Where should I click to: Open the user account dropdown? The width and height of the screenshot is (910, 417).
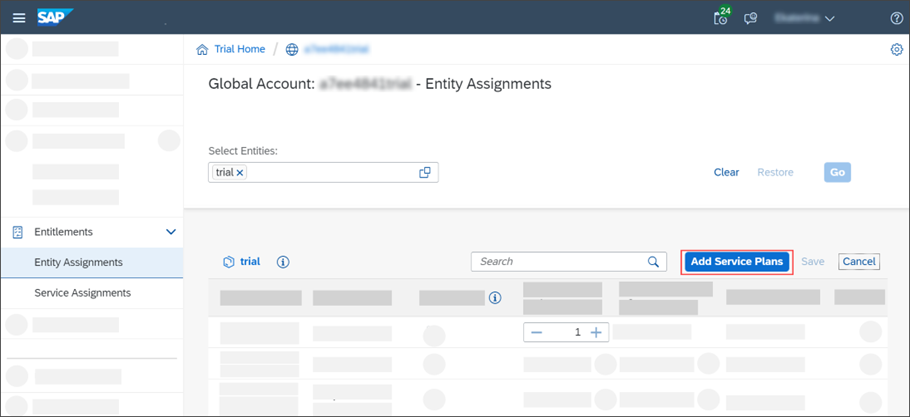tap(804, 19)
